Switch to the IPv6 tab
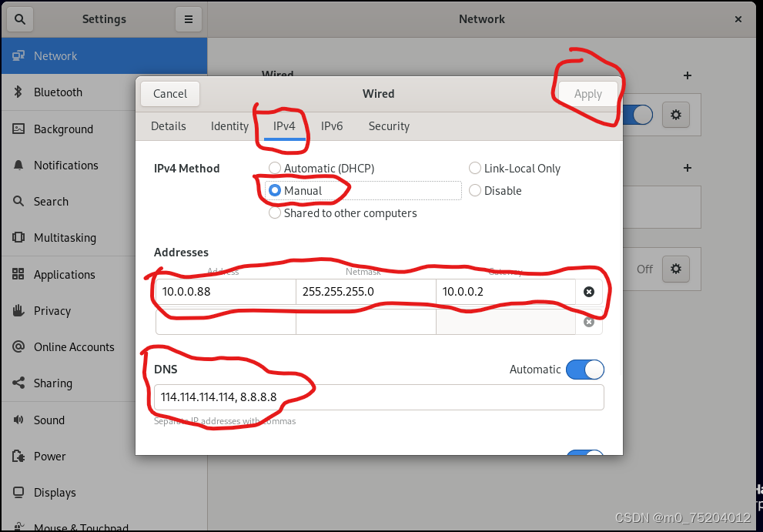 point(332,125)
